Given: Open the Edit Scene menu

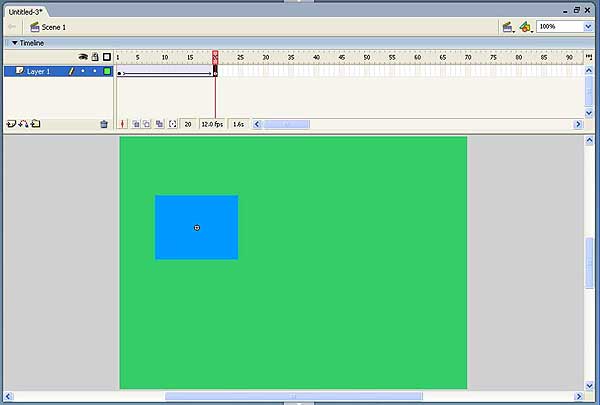Looking at the screenshot, I should point(509,26).
